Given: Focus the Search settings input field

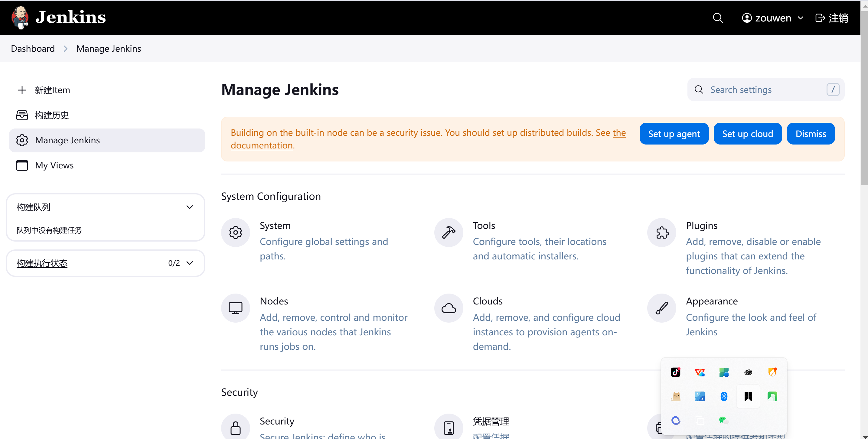Looking at the screenshot, I should point(765,89).
